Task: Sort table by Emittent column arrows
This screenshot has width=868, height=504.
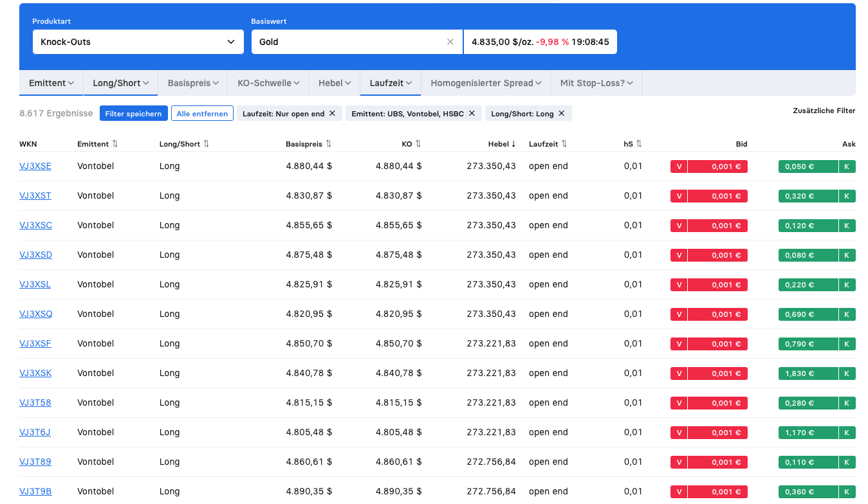Action: point(115,144)
